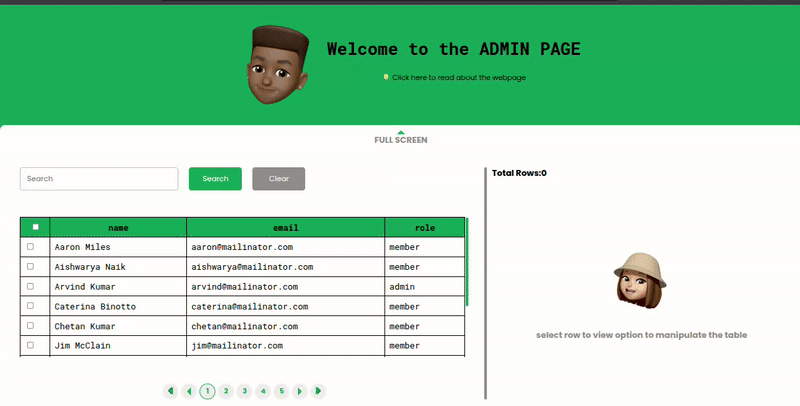Go to the next page arrow

[300, 391]
